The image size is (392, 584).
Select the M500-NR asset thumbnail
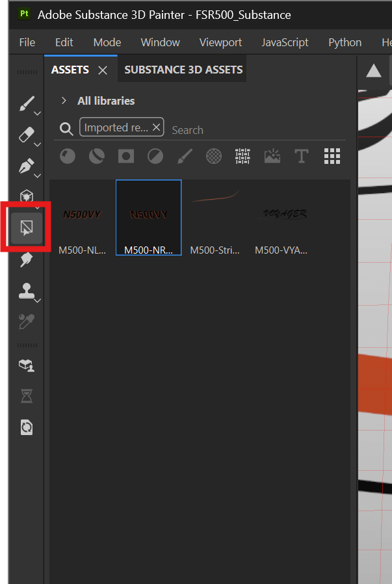[x=148, y=217]
